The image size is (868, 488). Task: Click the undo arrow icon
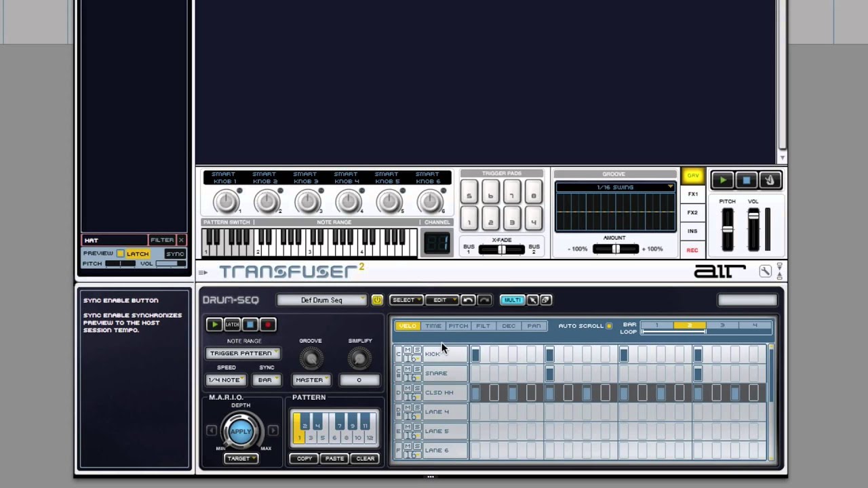click(468, 300)
